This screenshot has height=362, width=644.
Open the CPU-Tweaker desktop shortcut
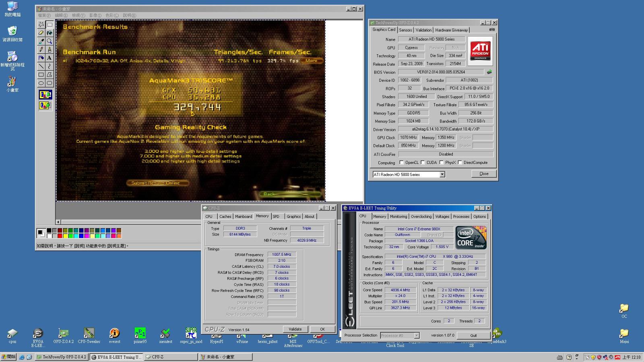[x=89, y=335]
